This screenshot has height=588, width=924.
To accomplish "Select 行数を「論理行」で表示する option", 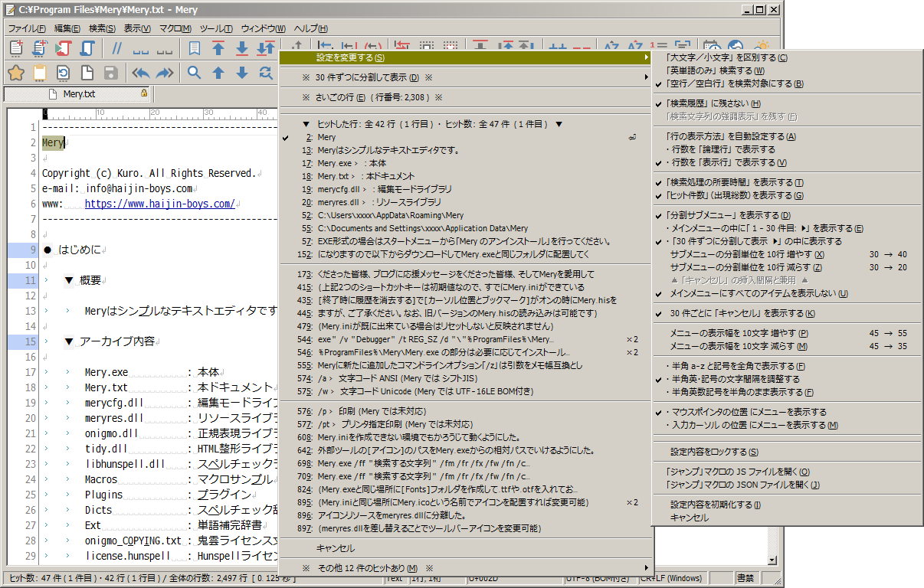I will 787,149.
